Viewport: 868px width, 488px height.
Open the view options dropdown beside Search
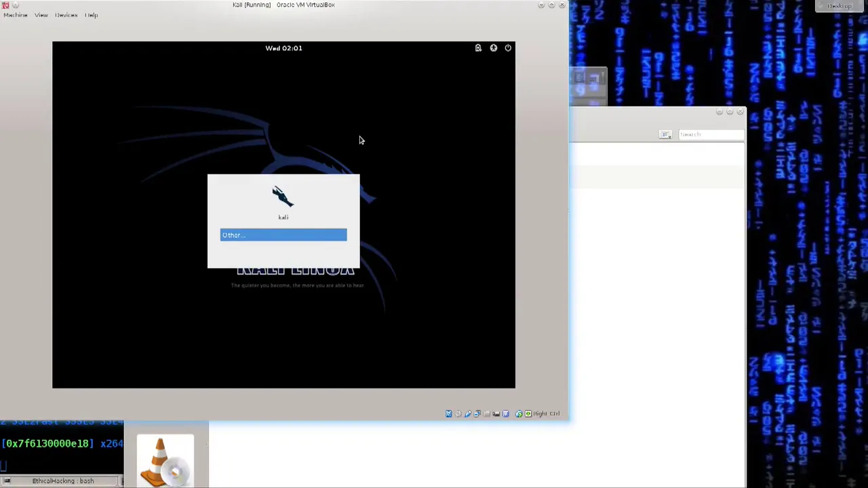coord(666,134)
